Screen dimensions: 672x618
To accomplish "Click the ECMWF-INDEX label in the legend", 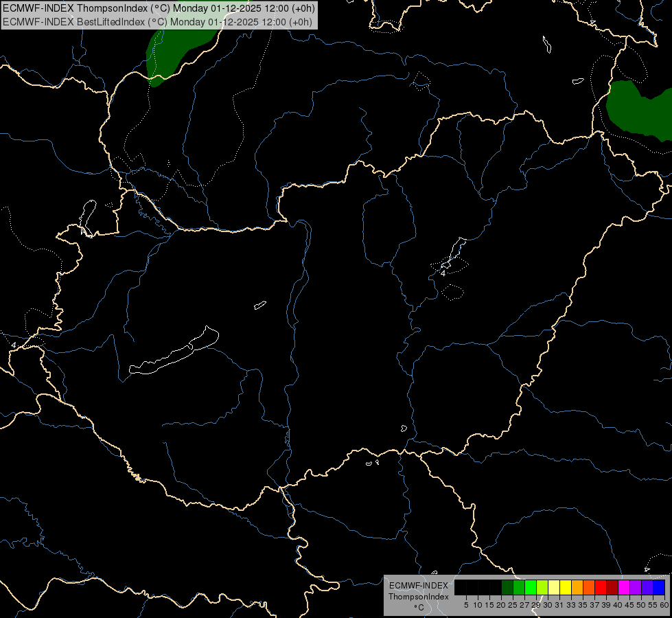I will [419, 586].
